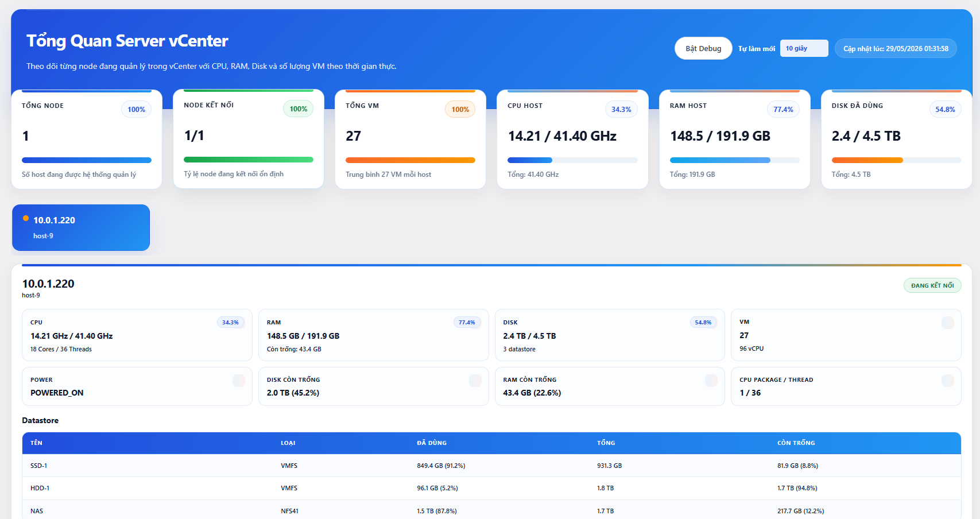The image size is (980, 519).
Task: Click the 96 vCPU text
Action: 752,348
